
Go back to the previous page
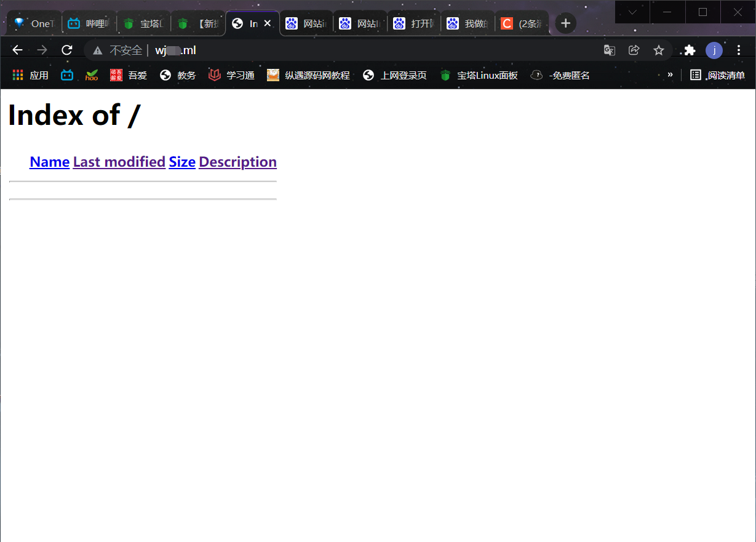17,50
